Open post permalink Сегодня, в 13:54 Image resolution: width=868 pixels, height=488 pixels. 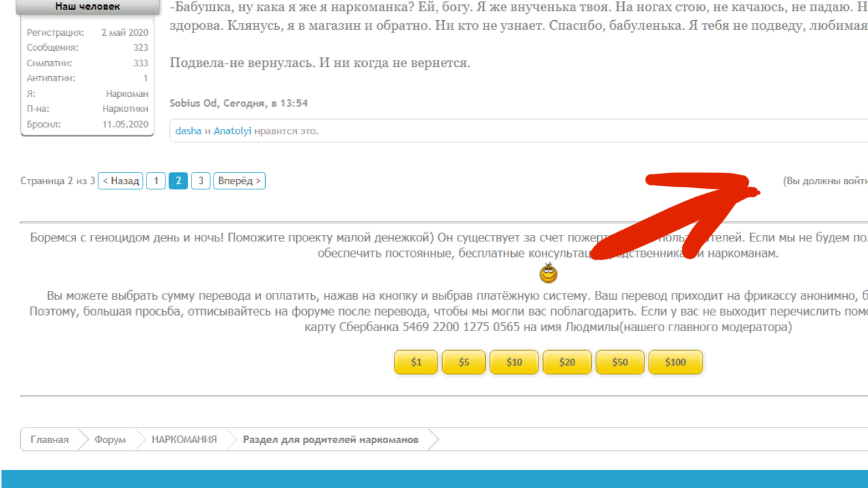266,103
